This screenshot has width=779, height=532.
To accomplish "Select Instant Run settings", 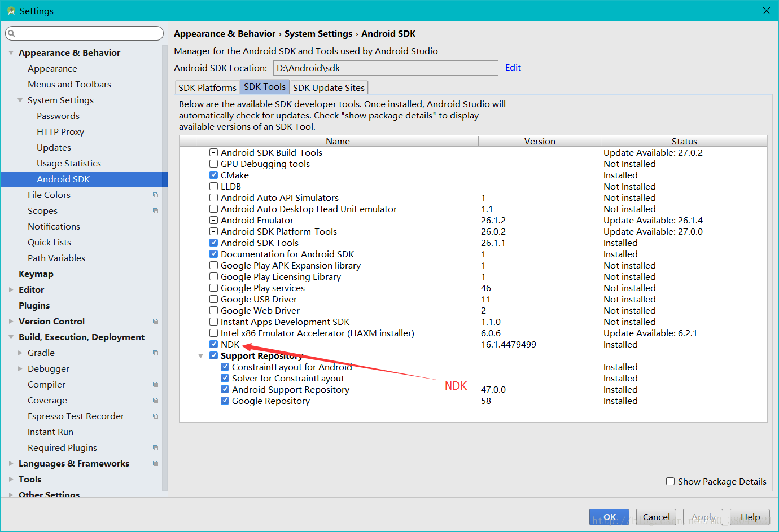I will [x=51, y=432].
